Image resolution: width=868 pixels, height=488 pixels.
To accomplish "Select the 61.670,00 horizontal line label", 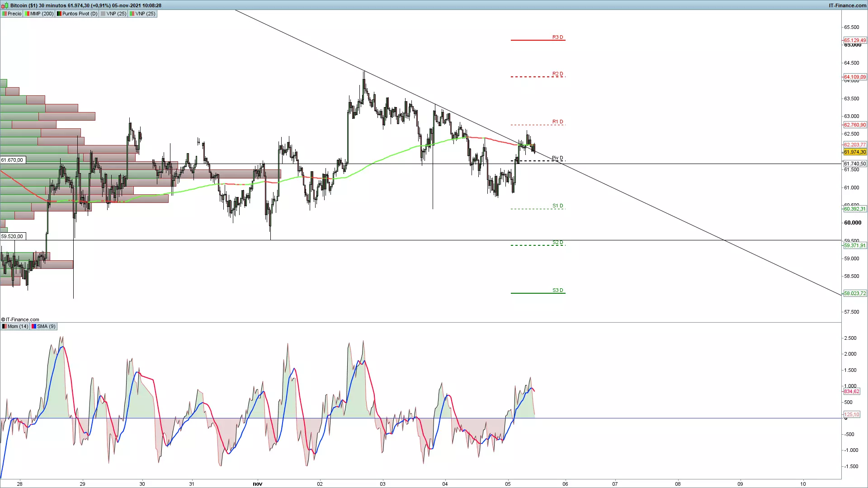I will [13, 160].
